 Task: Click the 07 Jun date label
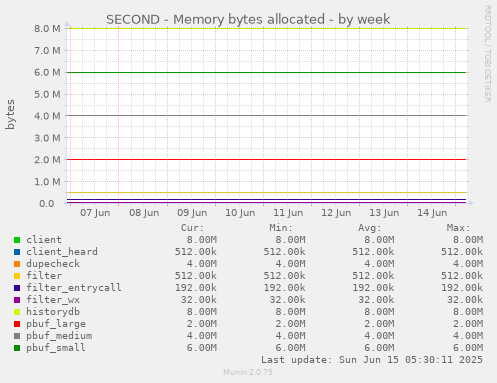tap(95, 213)
